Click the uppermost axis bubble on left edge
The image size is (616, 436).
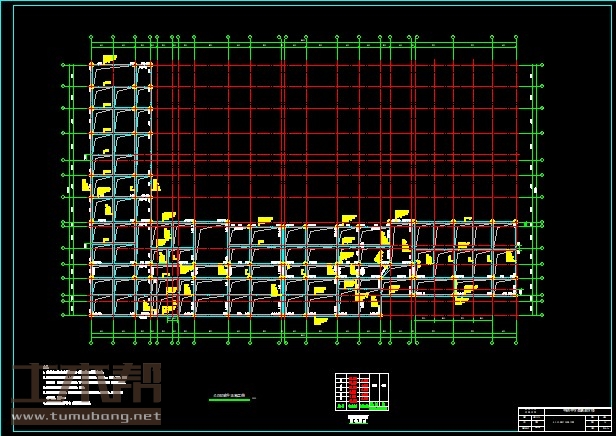(65, 66)
